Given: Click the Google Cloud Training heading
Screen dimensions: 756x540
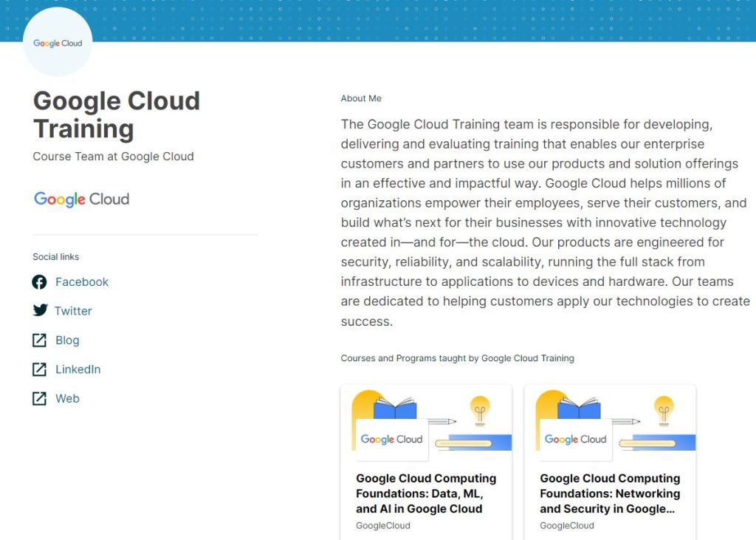Looking at the screenshot, I should tap(117, 115).
